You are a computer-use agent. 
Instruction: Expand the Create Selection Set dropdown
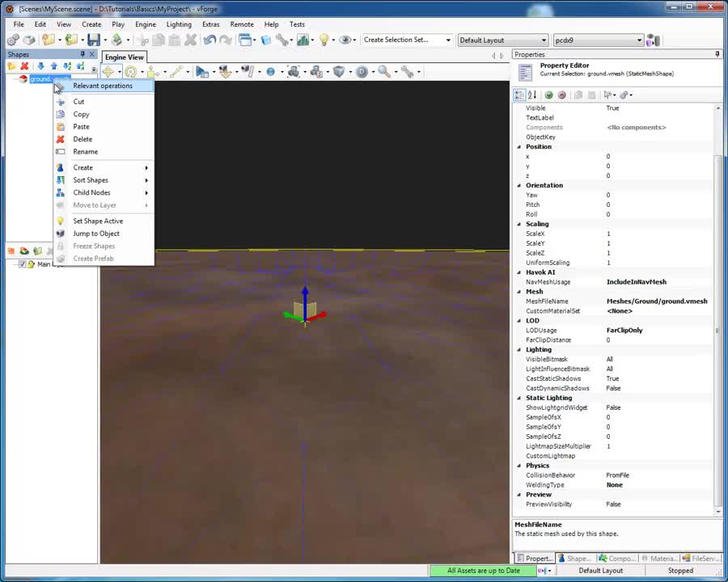447,39
